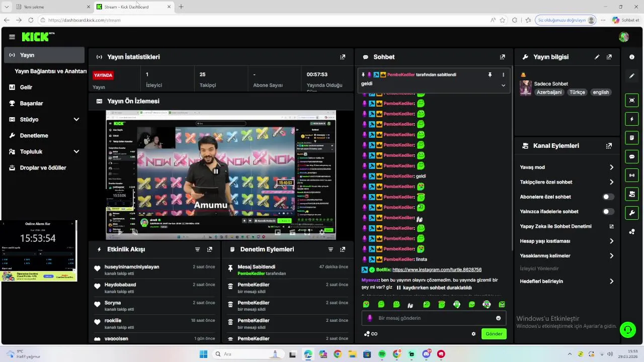
Task: Pop out the Kanal Eylemleri panel
Action: (609, 146)
